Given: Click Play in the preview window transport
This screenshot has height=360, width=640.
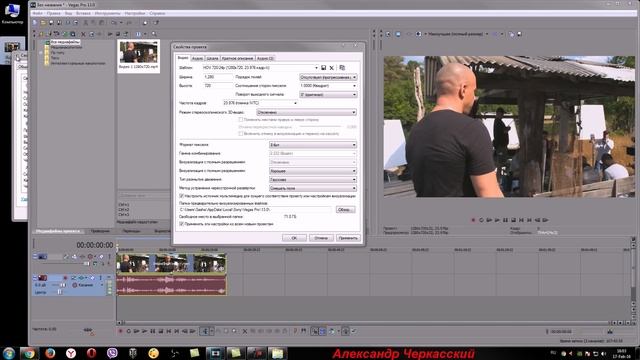Looking at the screenshot, I should coord(497,220).
